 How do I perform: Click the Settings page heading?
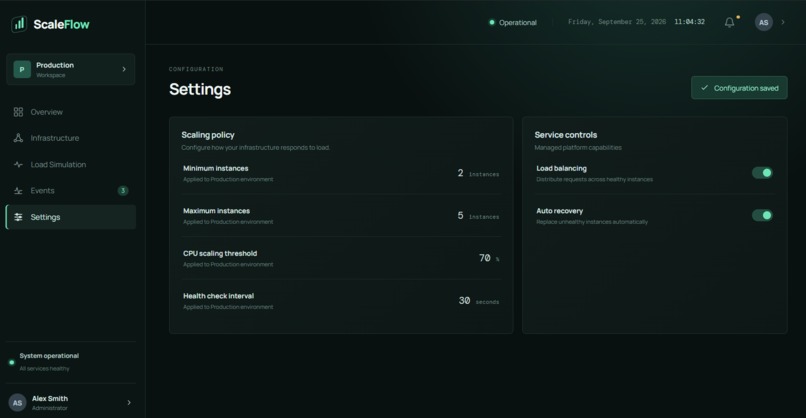click(x=200, y=89)
